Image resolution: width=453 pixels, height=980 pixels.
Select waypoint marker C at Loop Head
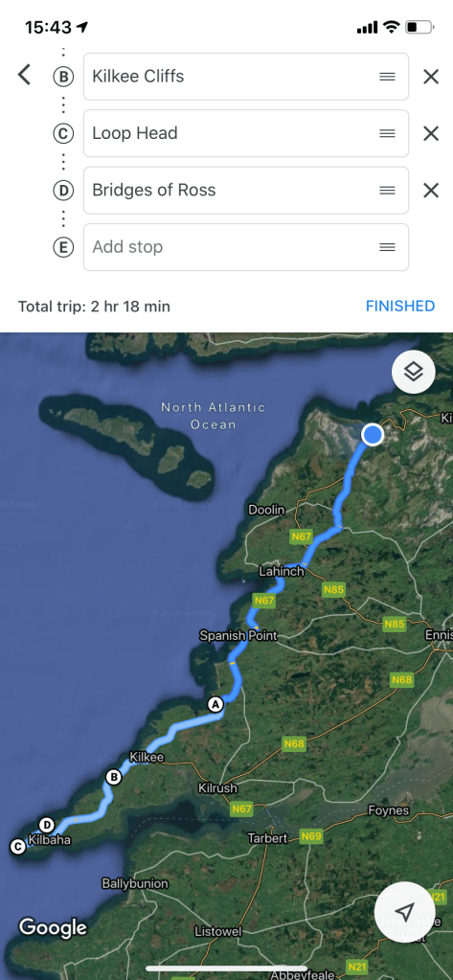(17, 846)
